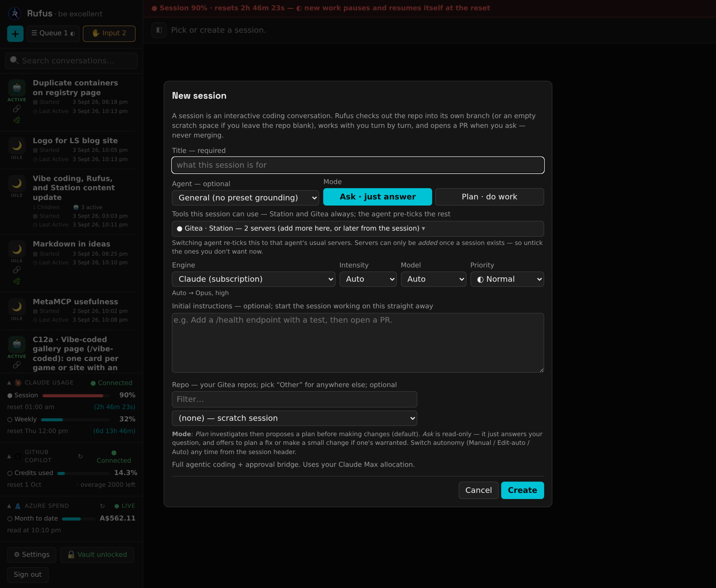This screenshot has width=716, height=588.
Task: Toggle the sidebar panel icon
Action: coord(159,30)
